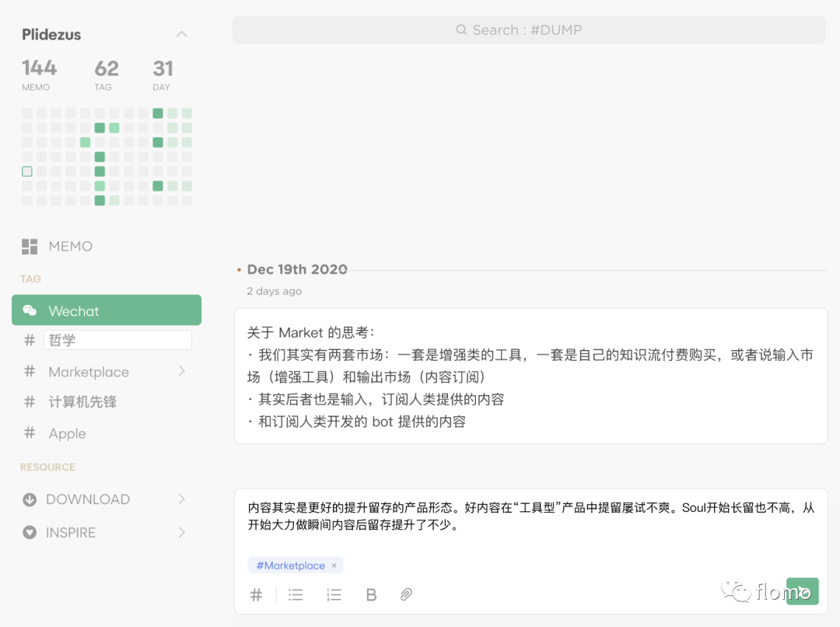Click the WeChat logo icon in sidebar
Viewport: 840px width, 627px height.
[30, 310]
